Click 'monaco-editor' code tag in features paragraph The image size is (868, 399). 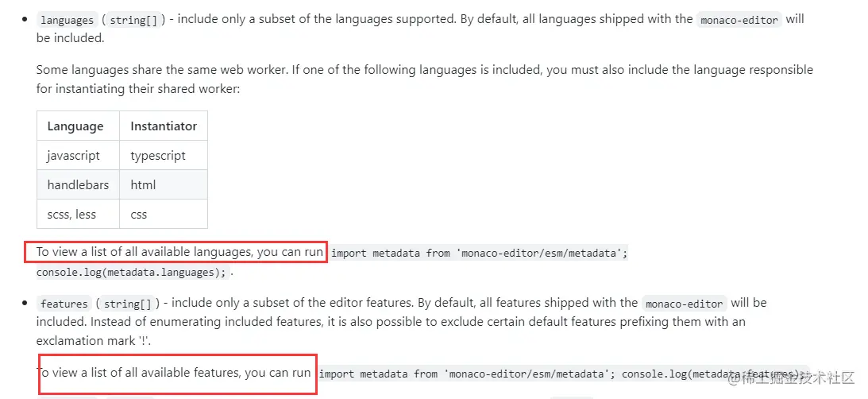pos(685,304)
